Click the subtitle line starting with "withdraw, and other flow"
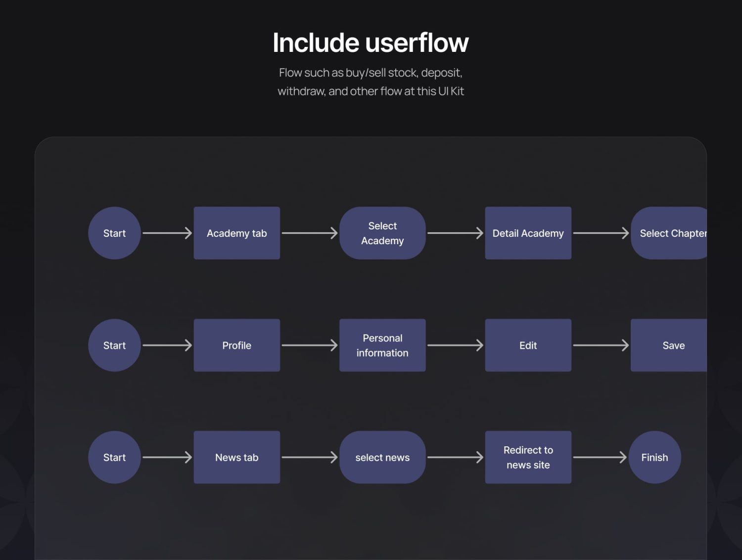The height and width of the screenshot is (560, 742). tap(371, 91)
